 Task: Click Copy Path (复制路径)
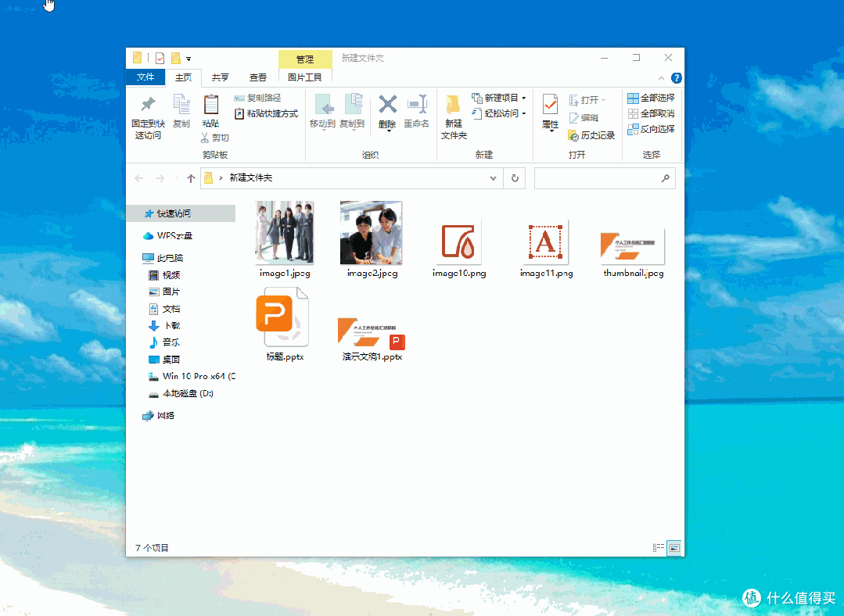[x=258, y=98]
